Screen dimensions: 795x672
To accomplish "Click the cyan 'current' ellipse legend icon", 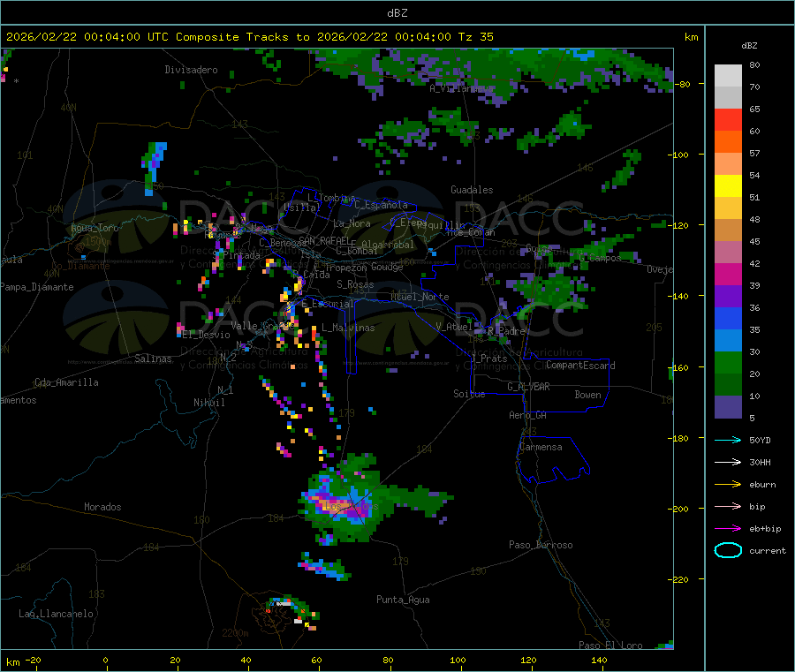I will click(728, 550).
